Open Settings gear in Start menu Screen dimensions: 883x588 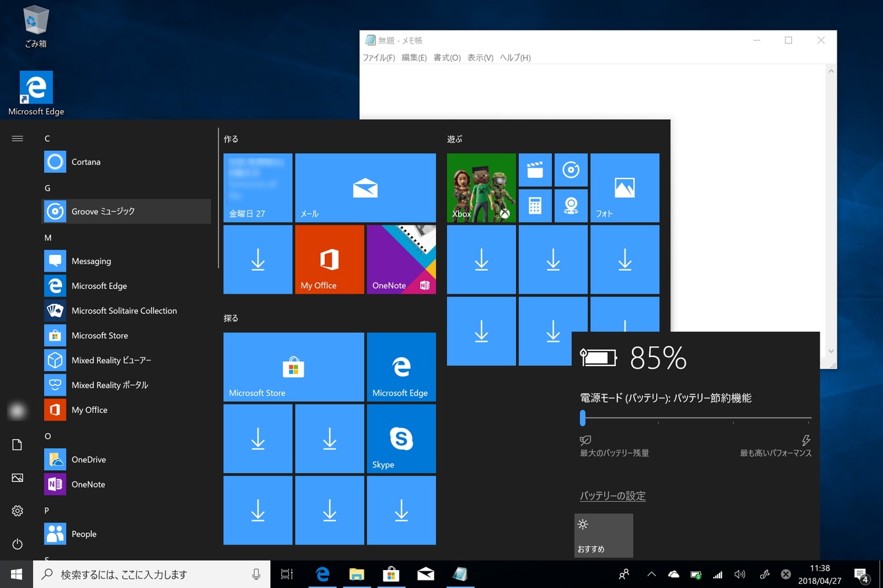(17, 511)
